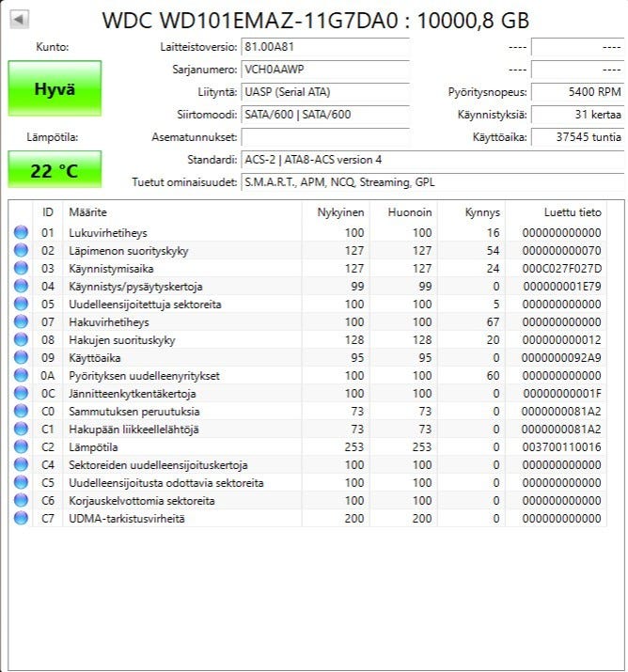Viewport: 628px width, 672px height.
Task: Click the Sarjanumero field VCH0AAWP
Action: tap(325, 70)
